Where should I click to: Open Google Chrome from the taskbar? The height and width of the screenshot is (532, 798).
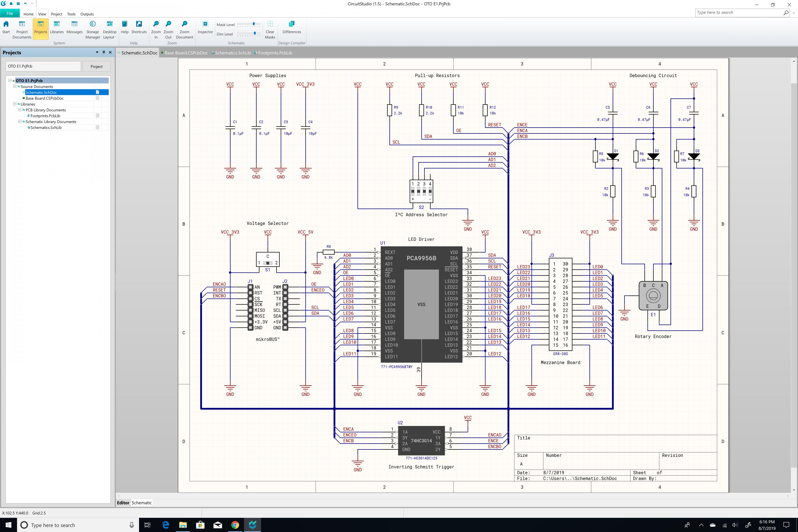[x=235, y=525]
